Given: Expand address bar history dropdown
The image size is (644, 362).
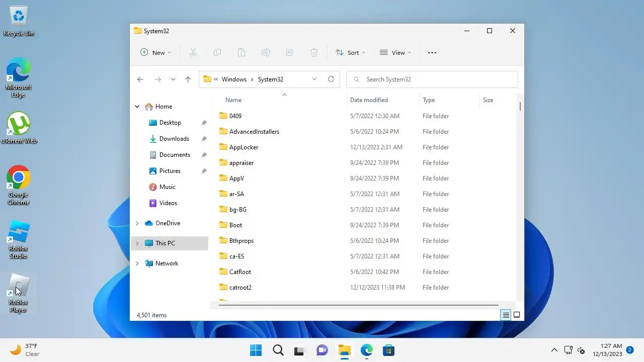Looking at the screenshot, I should click(314, 79).
